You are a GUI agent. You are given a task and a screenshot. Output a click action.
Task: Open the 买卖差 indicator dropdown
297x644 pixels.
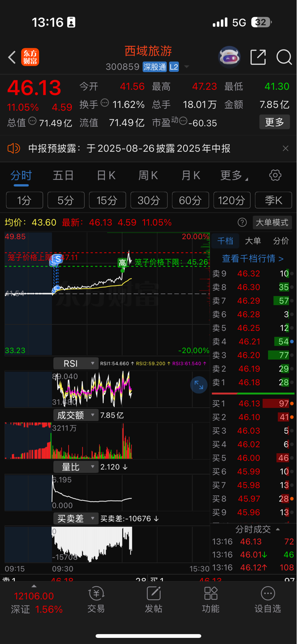(x=75, y=519)
